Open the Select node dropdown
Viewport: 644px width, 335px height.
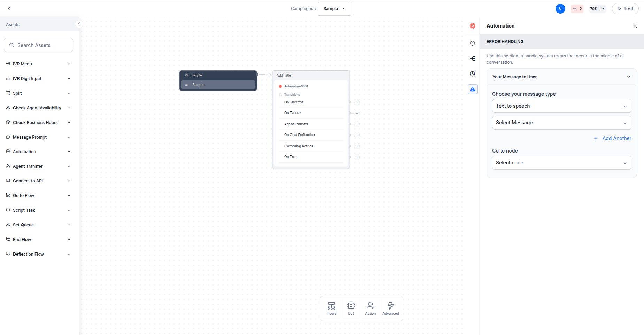coord(561,163)
